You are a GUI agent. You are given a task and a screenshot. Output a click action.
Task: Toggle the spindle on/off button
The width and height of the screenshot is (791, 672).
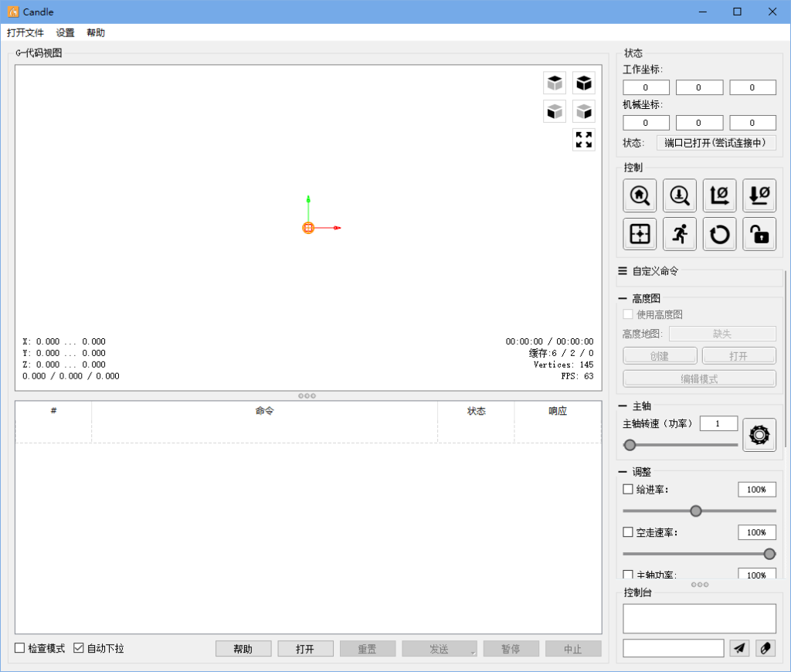pos(759,435)
